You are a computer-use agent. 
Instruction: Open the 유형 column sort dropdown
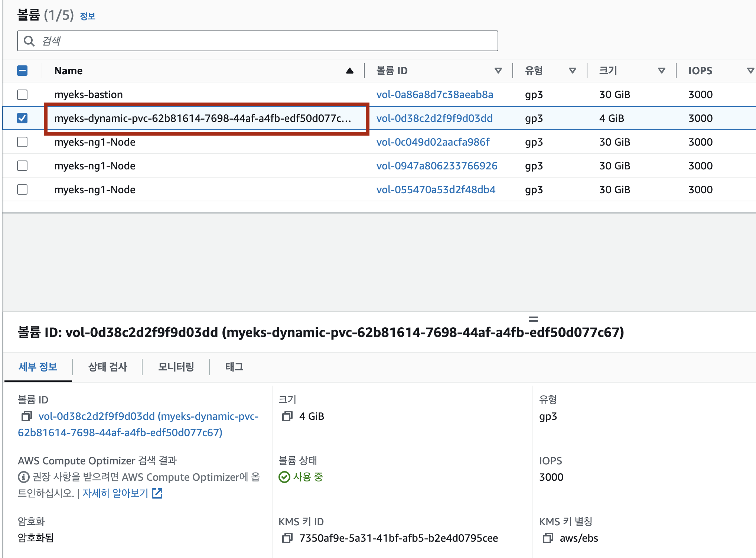click(572, 71)
